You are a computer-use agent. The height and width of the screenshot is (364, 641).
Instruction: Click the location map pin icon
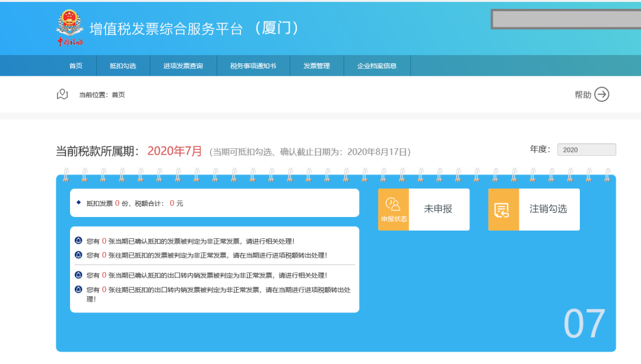(x=62, y=94)
